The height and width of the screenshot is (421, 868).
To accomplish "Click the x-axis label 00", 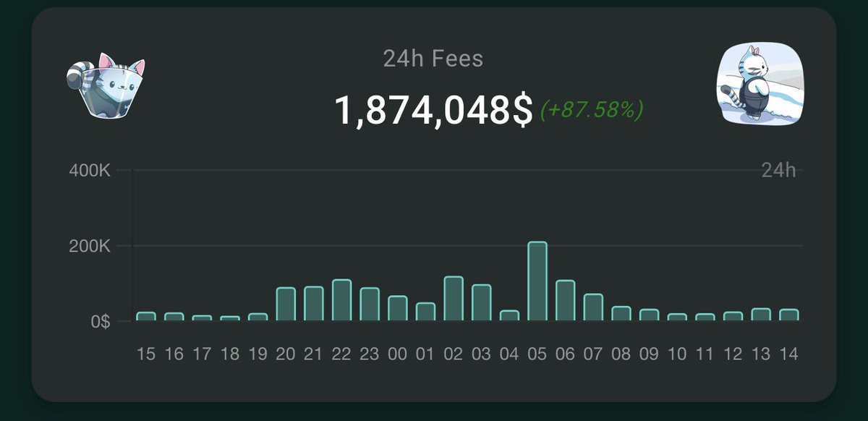I will click(398, 354).
